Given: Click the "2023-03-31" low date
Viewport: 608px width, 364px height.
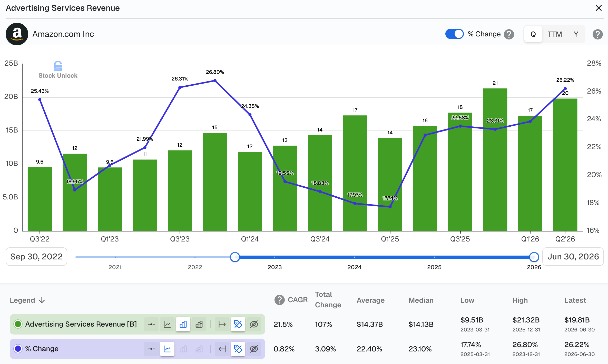Looking at the screenshot, I should tap(475, 330).
